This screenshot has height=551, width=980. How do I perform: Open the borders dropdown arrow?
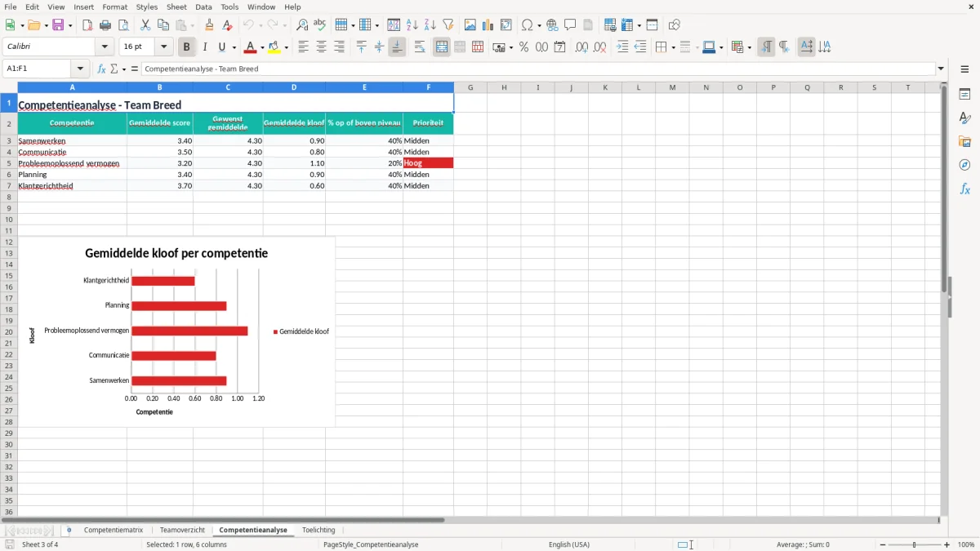point(672,47)
